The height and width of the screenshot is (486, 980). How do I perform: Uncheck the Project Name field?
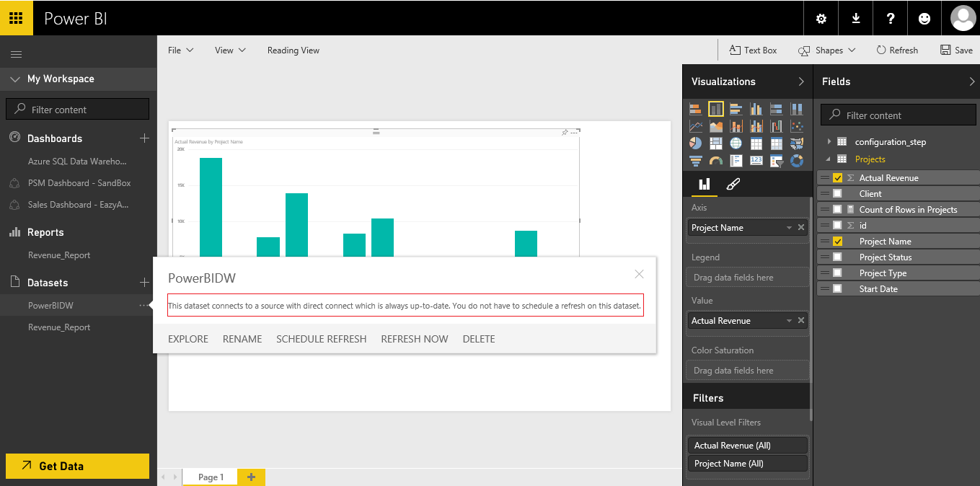point(837,242)
